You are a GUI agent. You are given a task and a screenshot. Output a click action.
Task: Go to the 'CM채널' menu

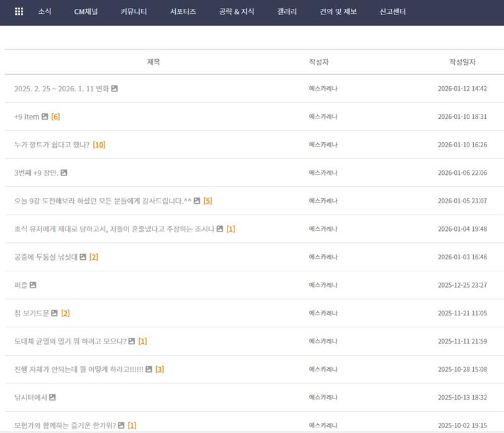(86, 12)
